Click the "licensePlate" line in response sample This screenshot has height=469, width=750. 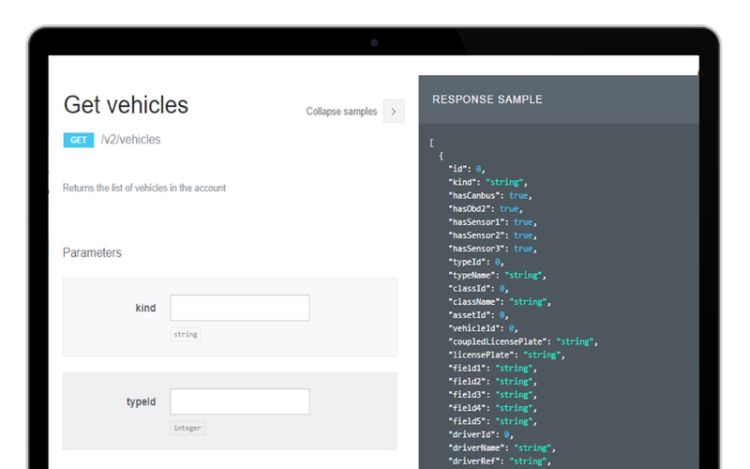tap(506, 355)
